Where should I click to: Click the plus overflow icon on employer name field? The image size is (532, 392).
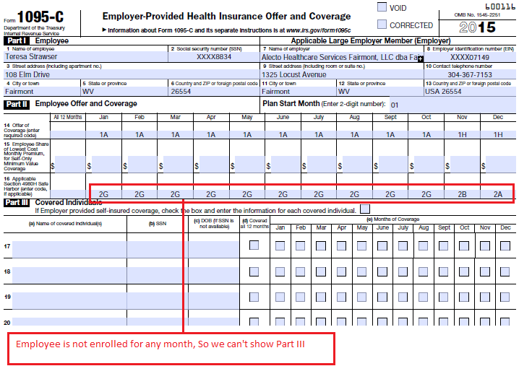421,58
